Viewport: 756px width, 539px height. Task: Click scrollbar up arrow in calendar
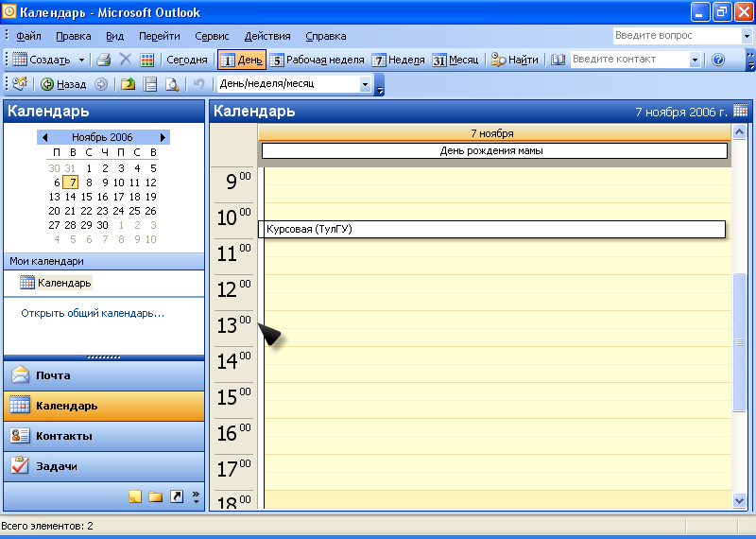(x=739, y=131)
